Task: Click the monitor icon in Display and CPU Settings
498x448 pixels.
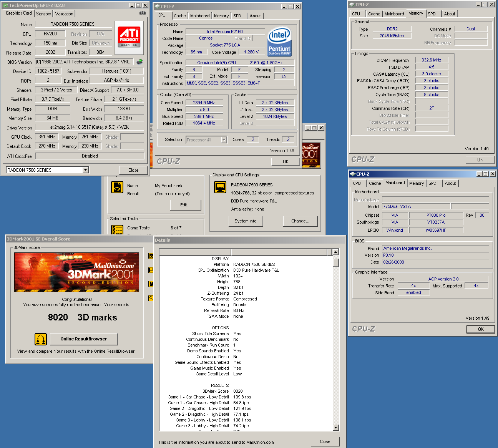Action: pos(220,187)
